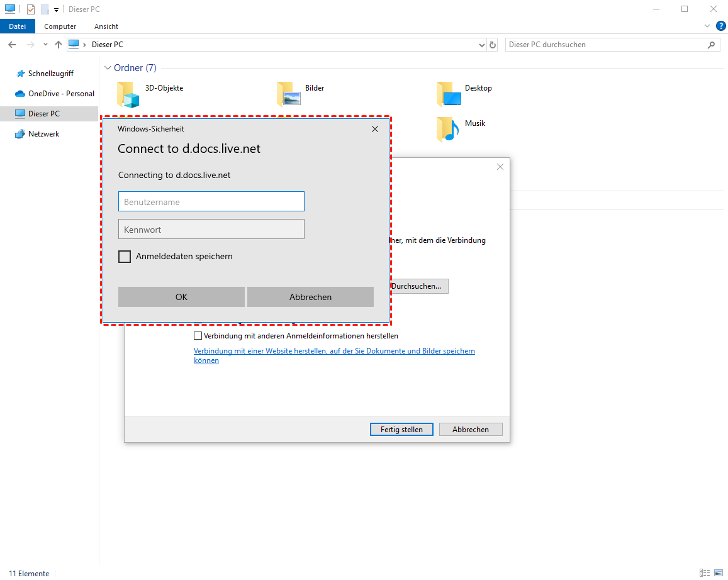Image resolution: width=728 pixels, height=580 pixels.
Task: Select OneDrive - Personal in navigation pane
Action: coord(61,94)
